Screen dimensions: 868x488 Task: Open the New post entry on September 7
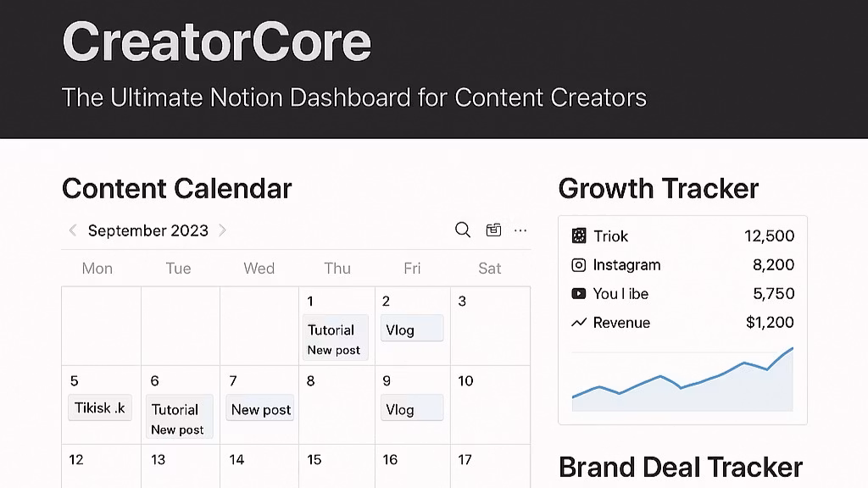click(x=260, y=408)
